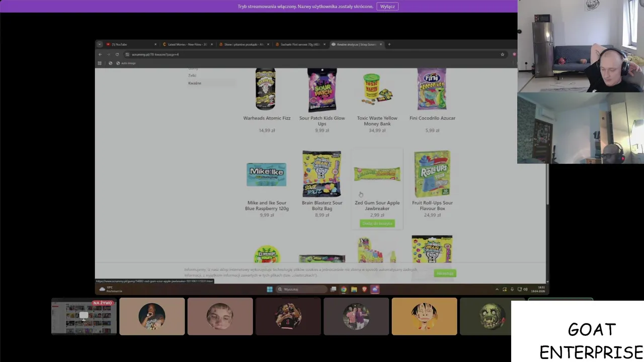Viewport: 644px width, 362px height.
Task: Open Zed Gum Sour Apple Jawbreaker image
Action: (377, 174)
